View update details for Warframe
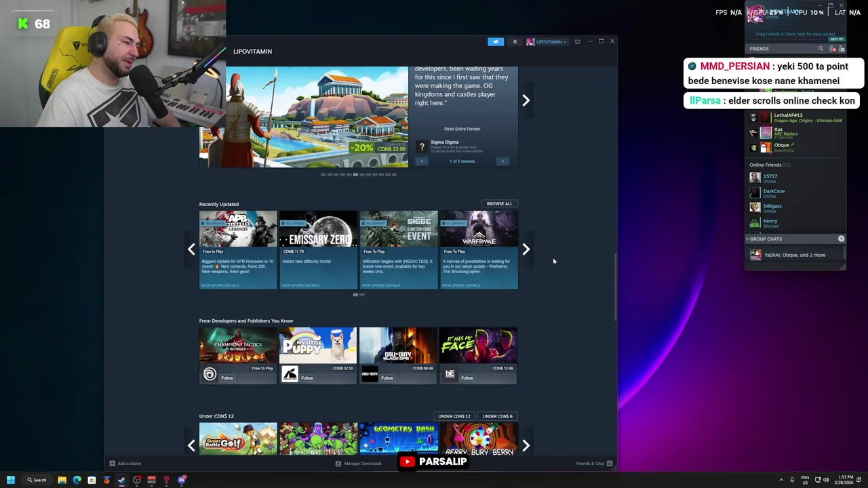 click(460, 285)
